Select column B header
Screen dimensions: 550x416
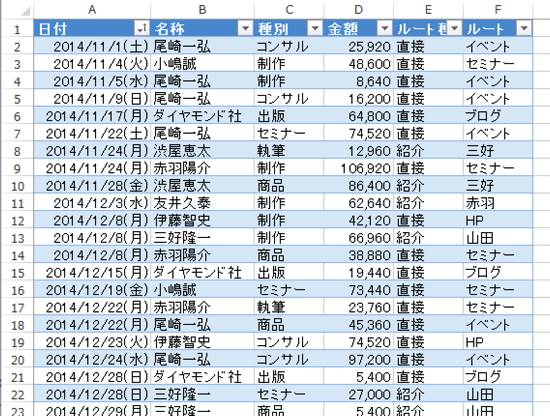(202, 10)
